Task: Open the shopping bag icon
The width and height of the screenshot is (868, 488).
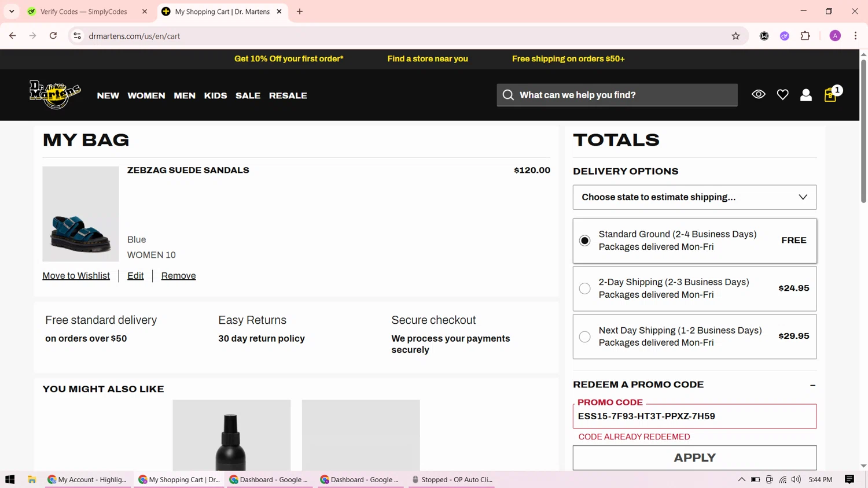Action: (831, 95)
